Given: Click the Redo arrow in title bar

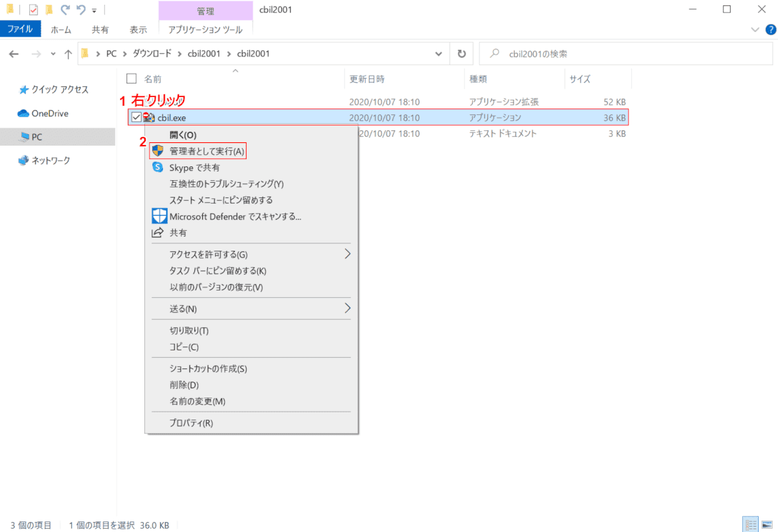Looking at the screenshot, I should tap(65, 9).
